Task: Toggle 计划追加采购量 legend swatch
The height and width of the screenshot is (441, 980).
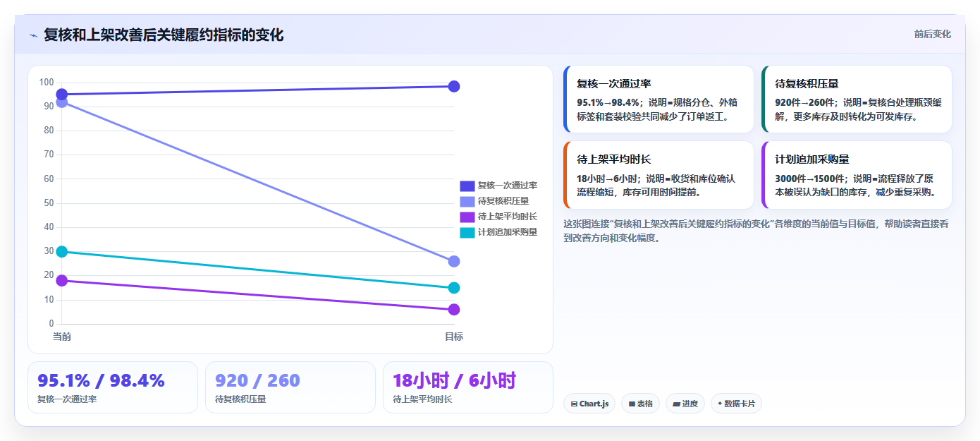Action: click(x=467, y=232)
